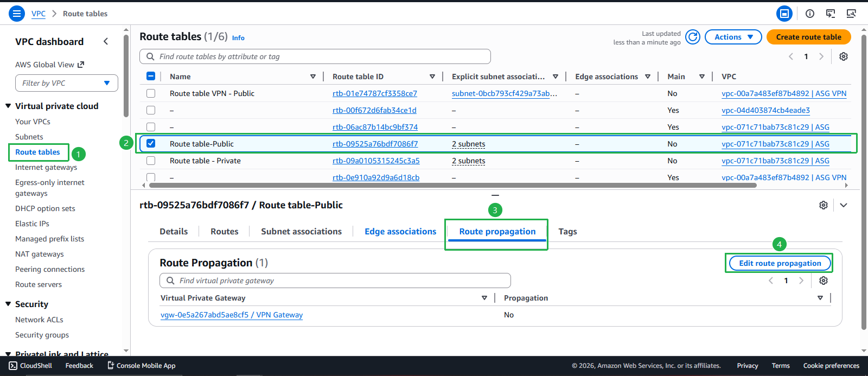The height and width of the screenshot is (376, 868).
Task: Click search icon in route tables filter
Action: click(x=150, y=56)
